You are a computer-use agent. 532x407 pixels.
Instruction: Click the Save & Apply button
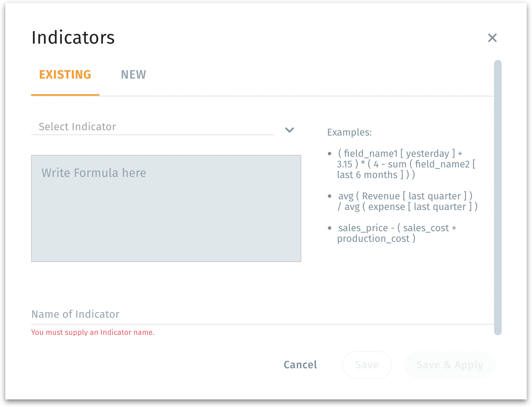click(450, 365)
